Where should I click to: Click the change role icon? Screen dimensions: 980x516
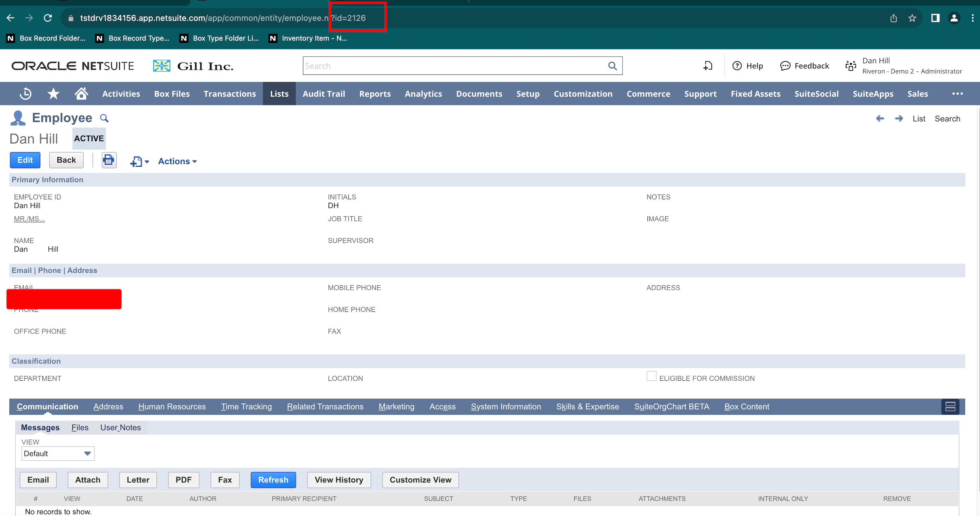coord(851,66)
